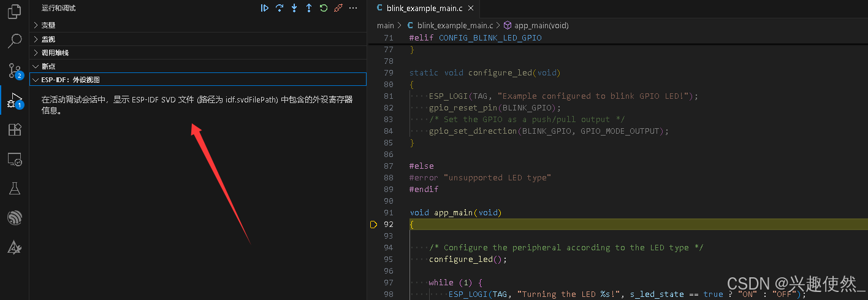Screen dimensions: 868x300
Task: Click the configure_led(); call line
Action: (x=468, y=259)
